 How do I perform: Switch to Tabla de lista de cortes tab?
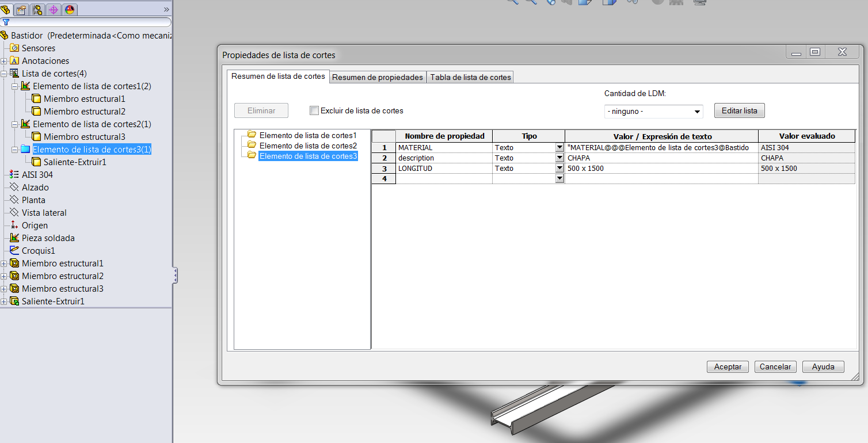(470, 77)
